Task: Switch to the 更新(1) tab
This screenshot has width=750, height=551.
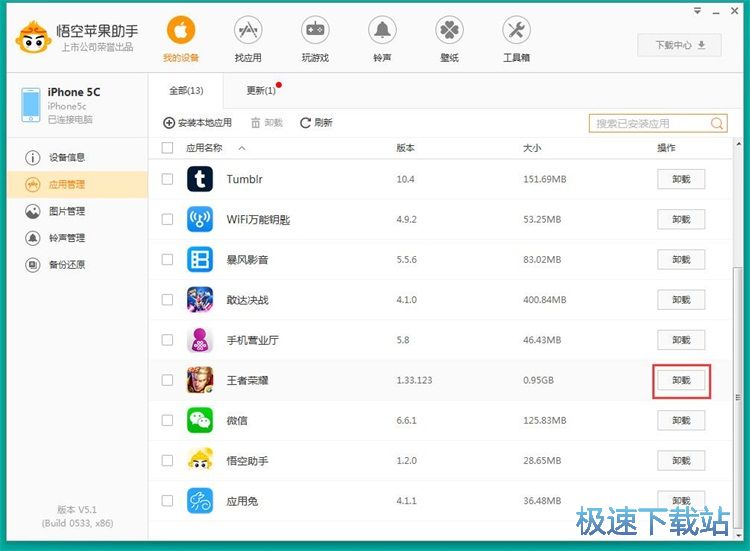Action: (x=261, y=91)
